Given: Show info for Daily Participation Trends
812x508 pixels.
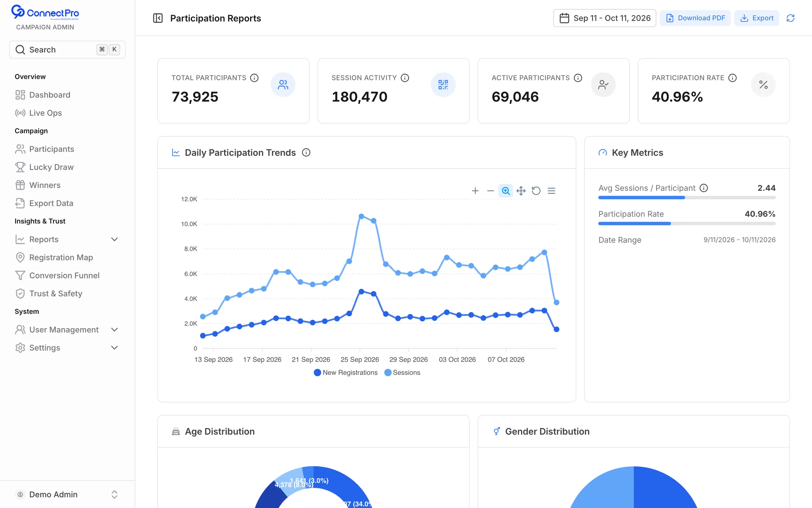Looking at the screenshot, I should click(x=306, y=152).
